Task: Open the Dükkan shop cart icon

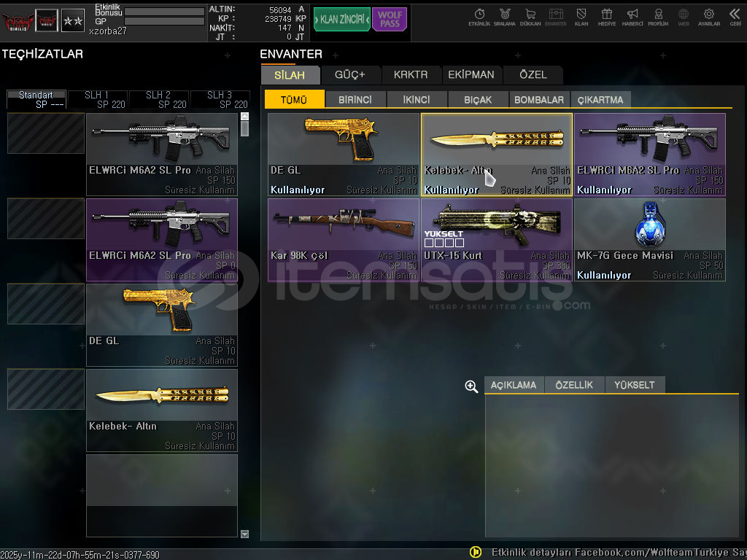Action: click(x=530, y=17)
